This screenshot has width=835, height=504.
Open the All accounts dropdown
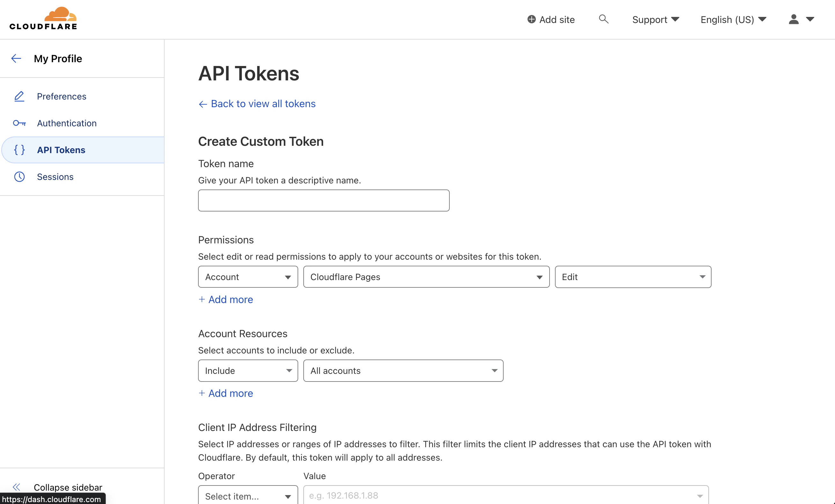[x=403, y=370]
